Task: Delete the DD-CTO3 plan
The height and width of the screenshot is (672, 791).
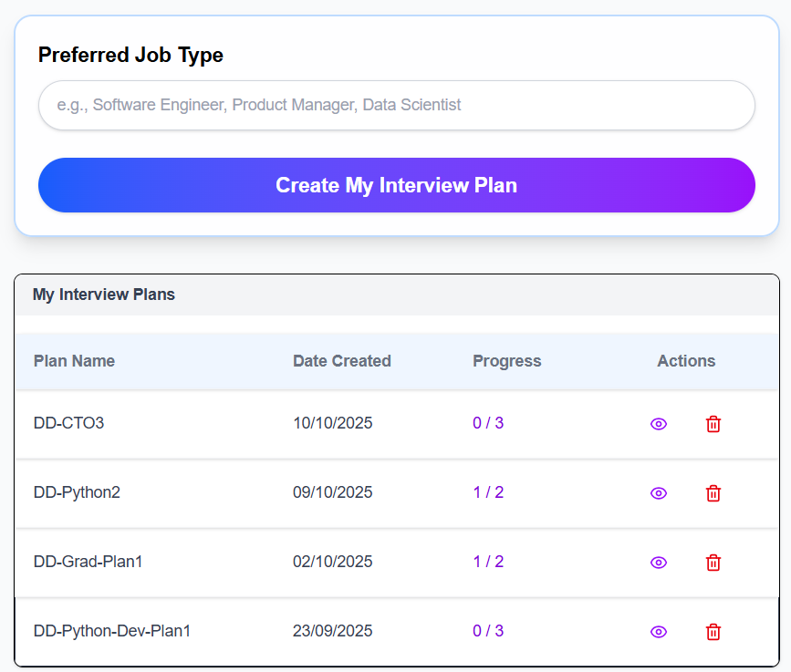Action: click(713, 424)
